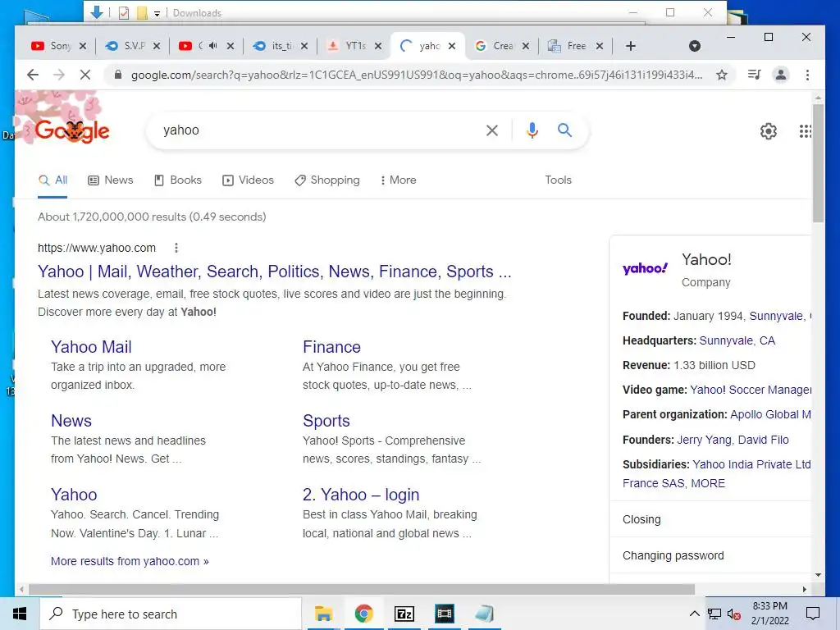Click the Google search input field
The height and width of the screenshot is (630, 840).
(x=322, y=130)
